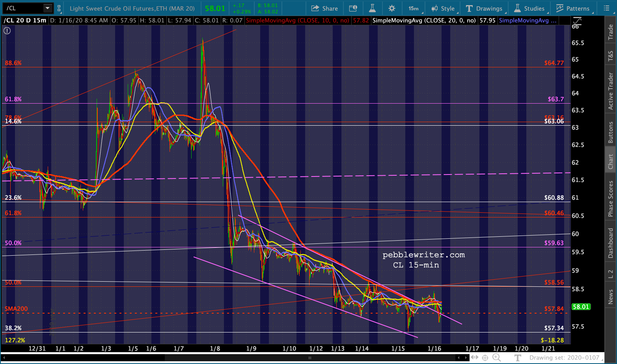Click the symbol info card icon
Image resolution: width=617 pixels, height=364 pixels.
[x=353, y=8]
